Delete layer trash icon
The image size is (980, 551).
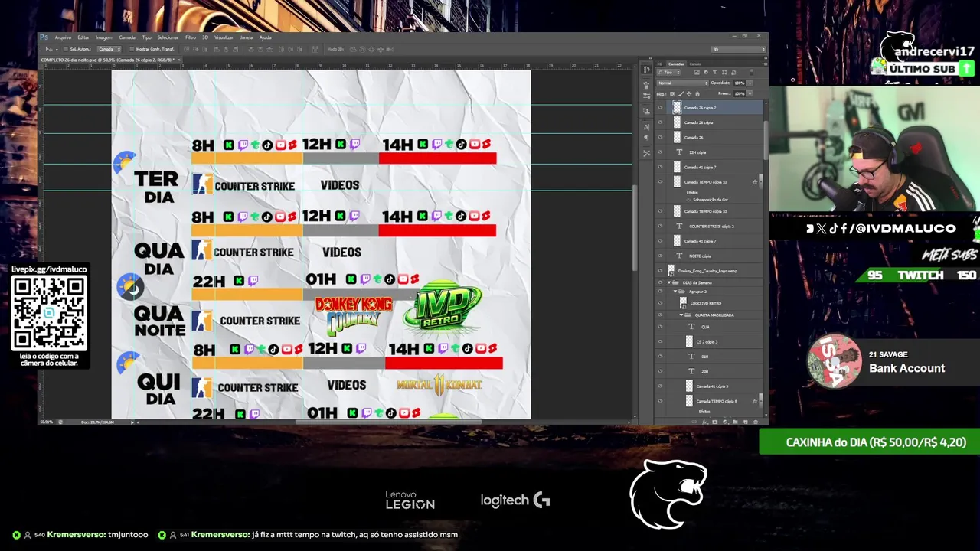pos(756,422)
